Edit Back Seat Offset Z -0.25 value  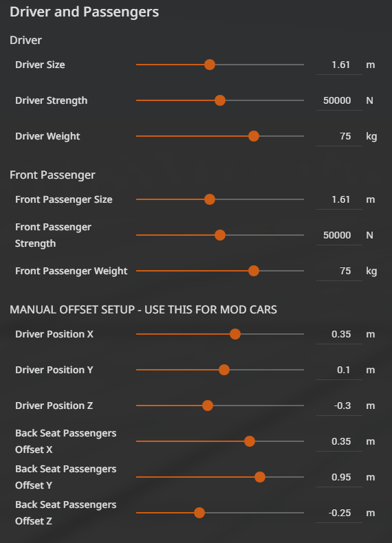coord(339,513)
